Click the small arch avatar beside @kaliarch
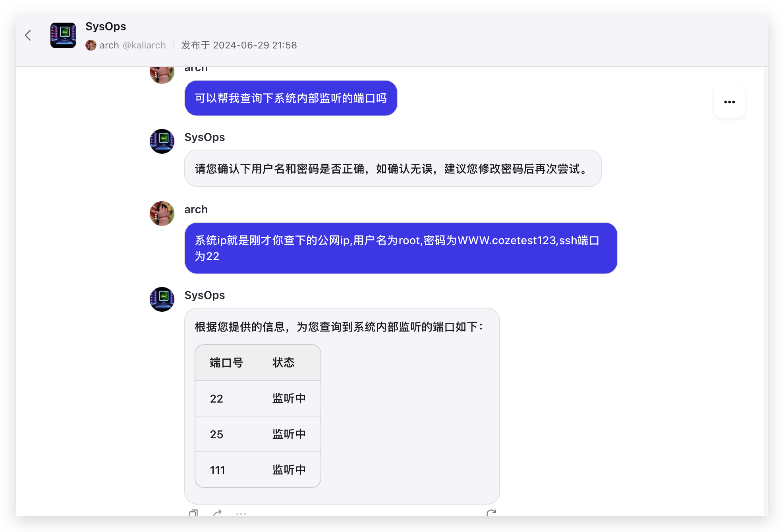This screenshot has height=532, width=784. (x=91, y=45)
